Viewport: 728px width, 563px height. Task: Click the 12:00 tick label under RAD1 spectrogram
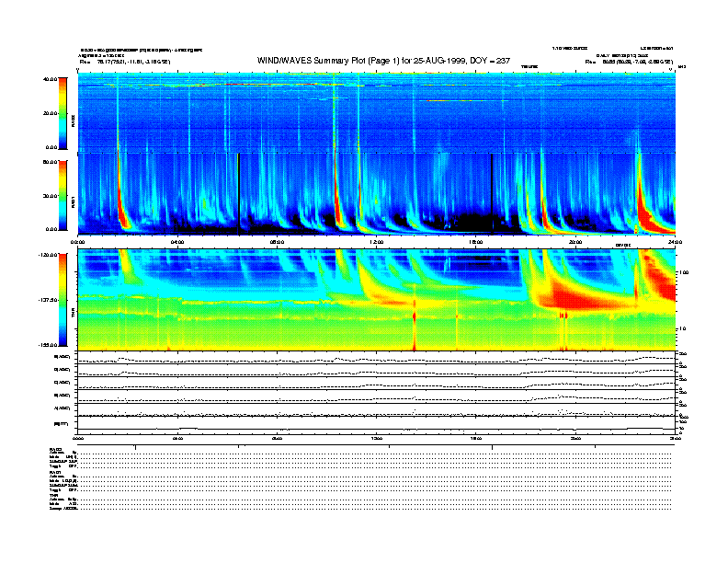377,242
